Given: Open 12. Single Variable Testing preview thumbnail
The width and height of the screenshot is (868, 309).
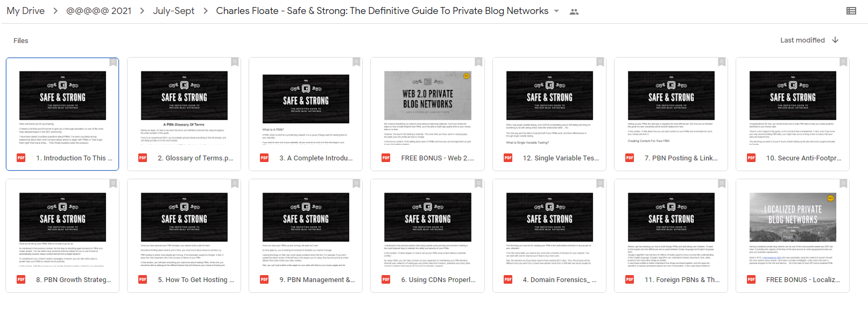Looking at the screenshot, I should coord(549,107).
